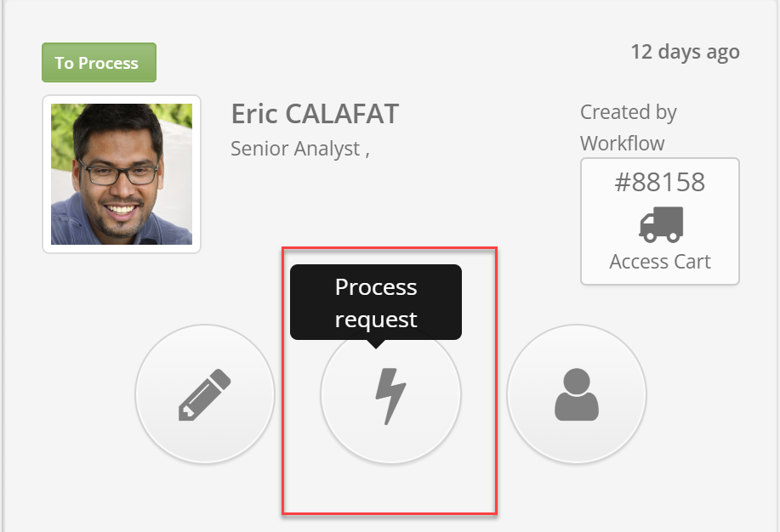Open Eric CALAFAT's profile photo
Viewport: 780px width, 532px height.
tap(122, 174)
